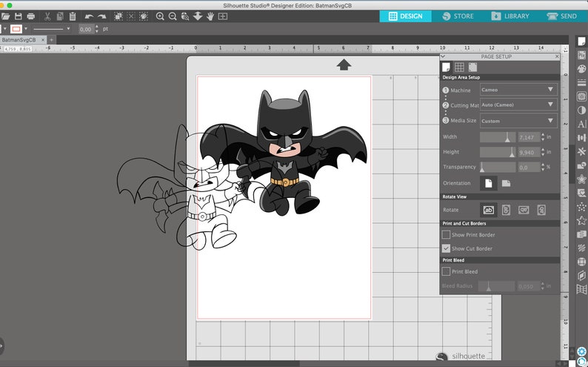Viewport: 588px width, 367px height.
Task: Close the BatmanSvgCB document tab
Action: (x=43, y=40)
